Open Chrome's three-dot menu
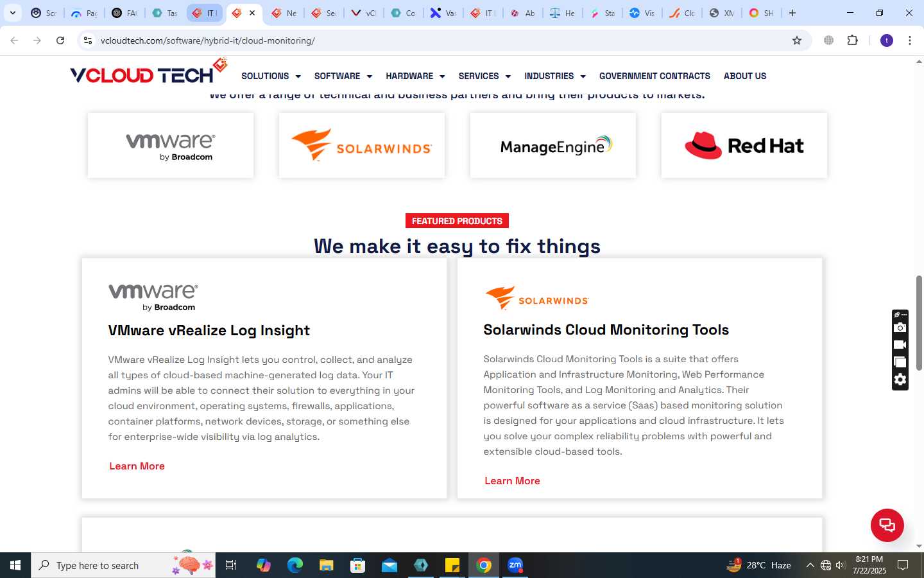This screenshot has width=924, height=578. (910, 40)
